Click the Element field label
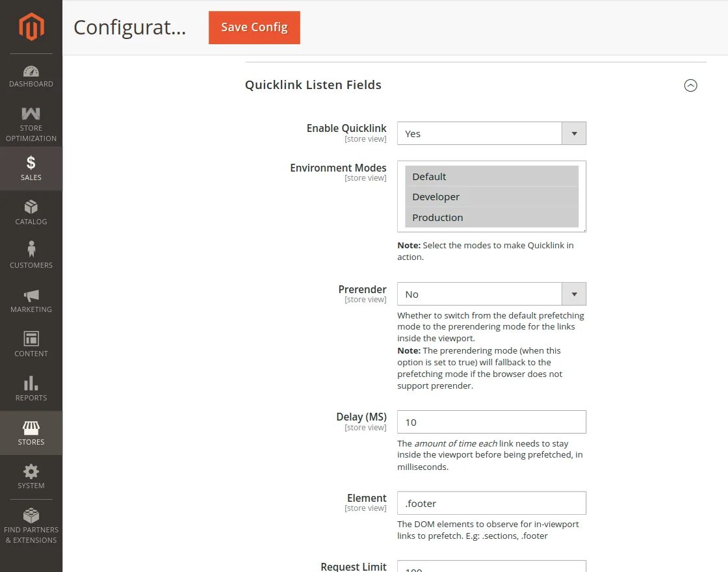Screen dimensions: 728x572 point(367,498)
